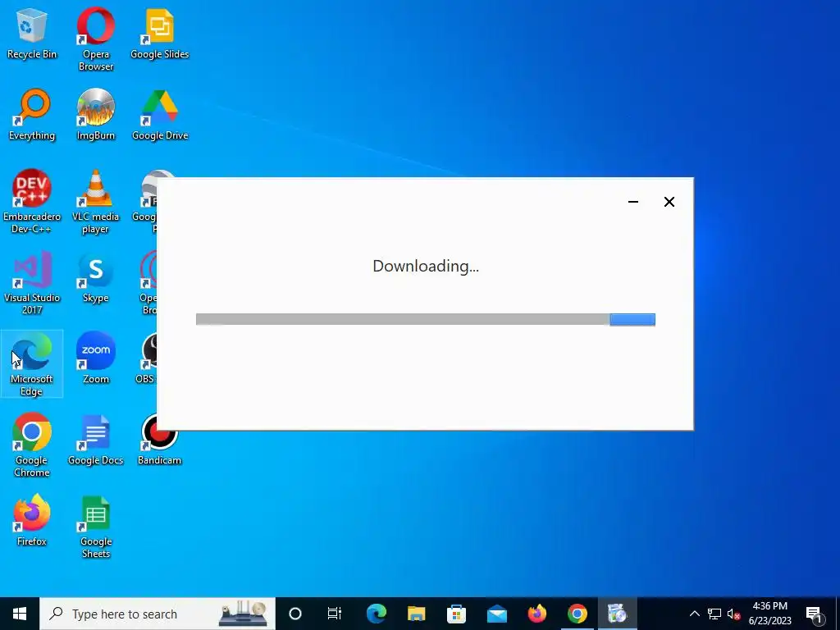Open Task View from the taskbar

335,614
